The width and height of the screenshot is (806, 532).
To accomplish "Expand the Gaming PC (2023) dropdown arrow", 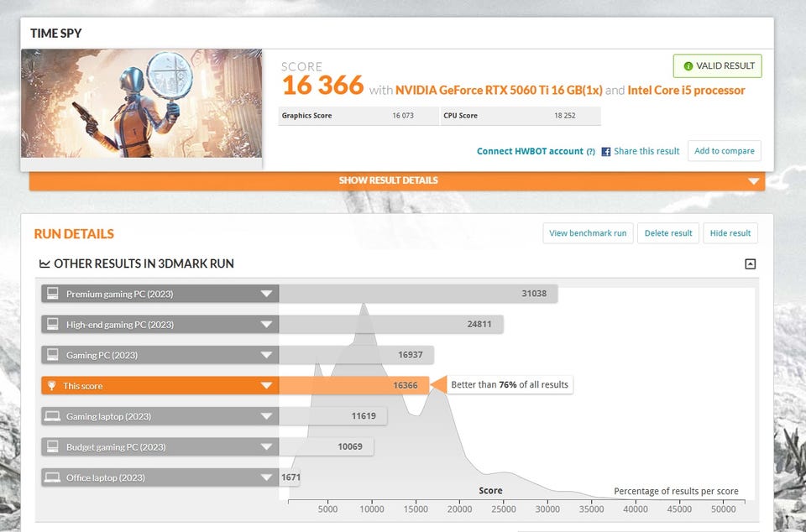I will (x=266, y=355).
